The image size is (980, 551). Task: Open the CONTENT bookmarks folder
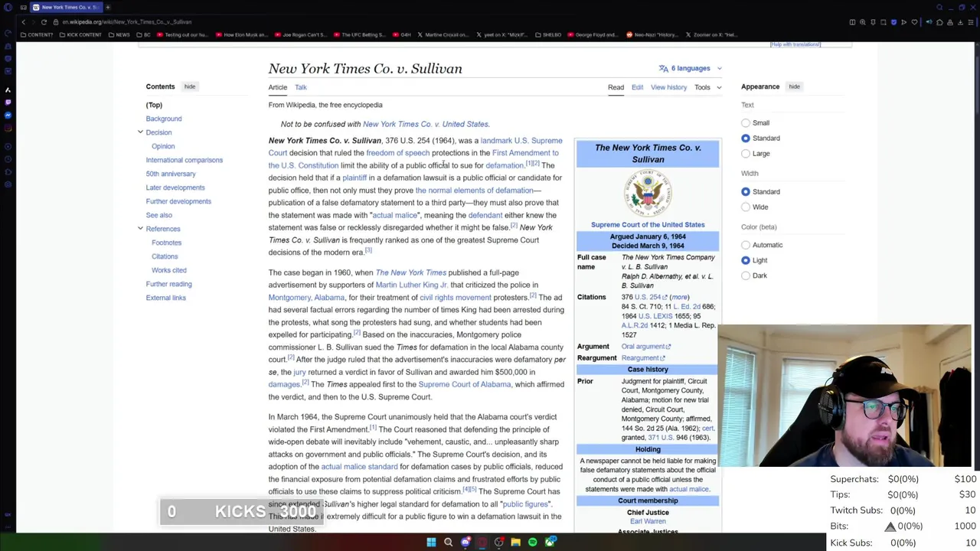[x=36, y=34]
